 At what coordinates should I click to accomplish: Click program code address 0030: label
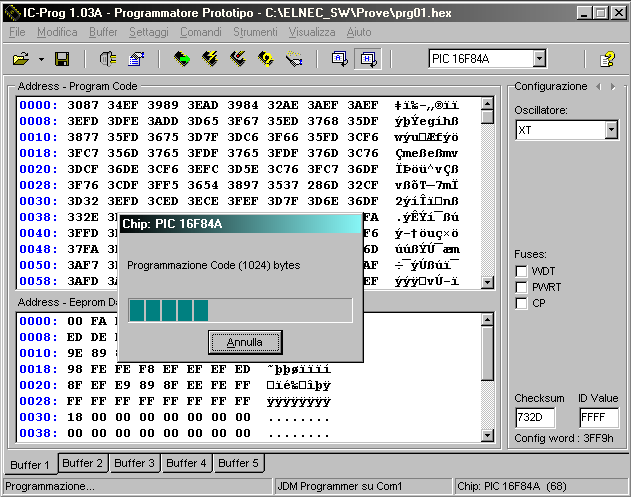[x=39, y=201]
